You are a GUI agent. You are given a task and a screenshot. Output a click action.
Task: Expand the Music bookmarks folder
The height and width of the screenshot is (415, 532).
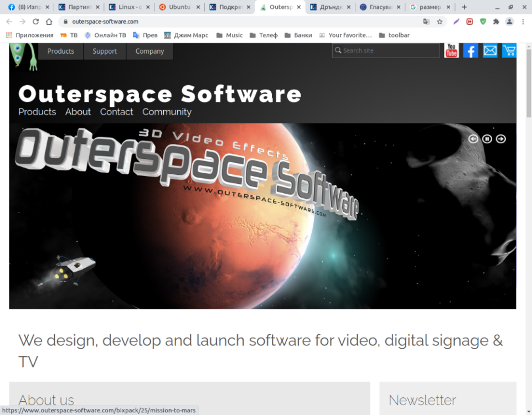coord(230,35)
